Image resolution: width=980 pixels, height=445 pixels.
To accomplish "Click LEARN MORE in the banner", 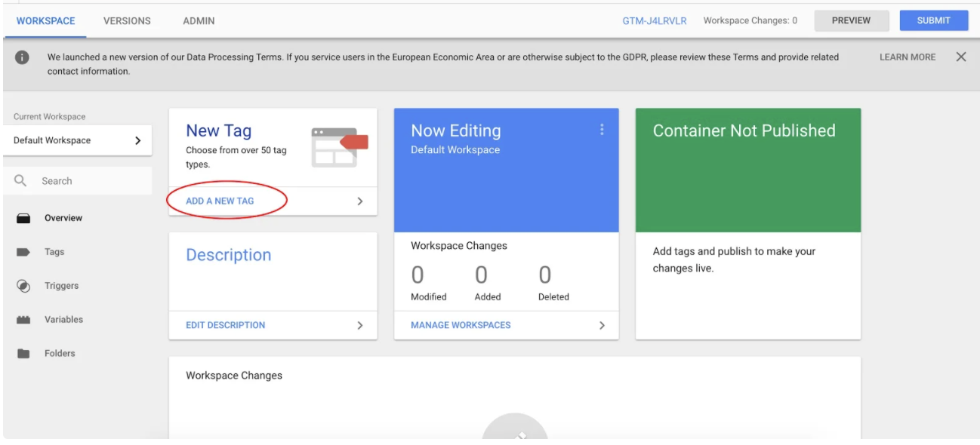I will click(908, 57).
